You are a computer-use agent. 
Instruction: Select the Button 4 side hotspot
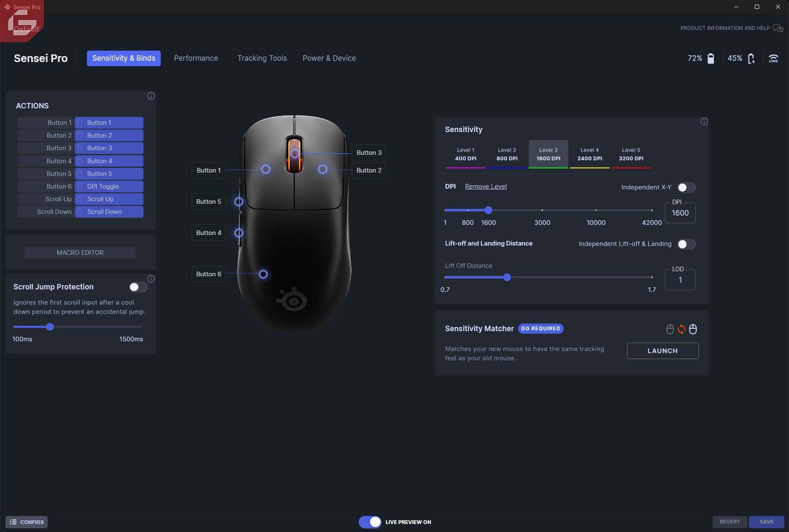[x=239, y=233]
